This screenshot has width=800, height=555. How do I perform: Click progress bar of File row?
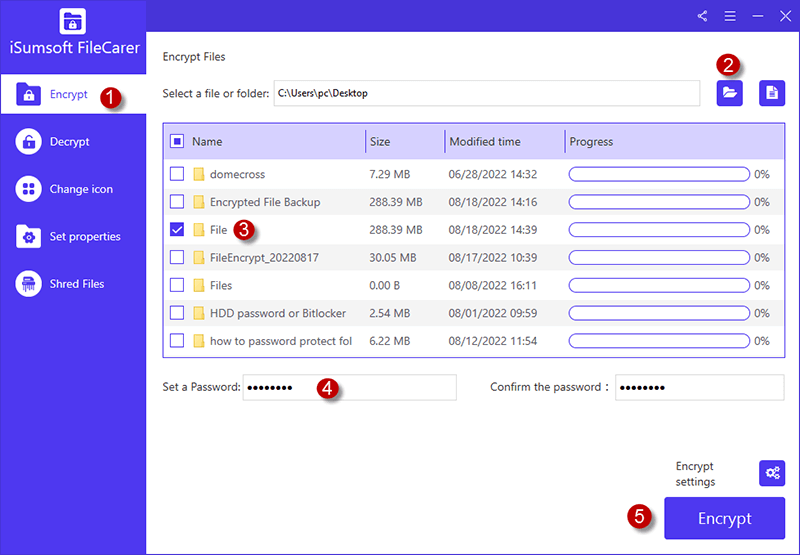click(659, 230)
